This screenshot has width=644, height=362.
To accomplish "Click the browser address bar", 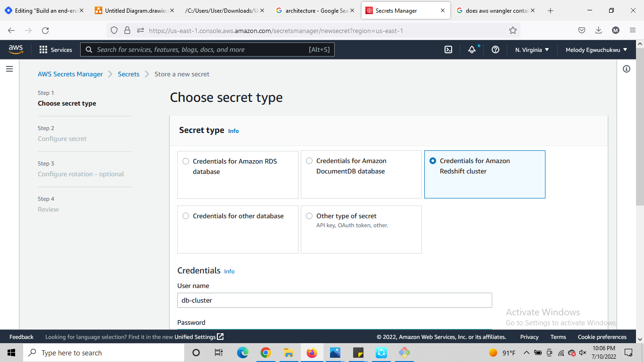I will coord(313,31).
